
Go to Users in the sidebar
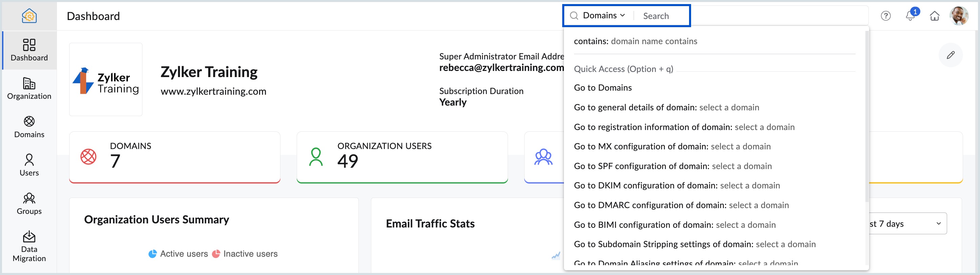pos(29,165)
